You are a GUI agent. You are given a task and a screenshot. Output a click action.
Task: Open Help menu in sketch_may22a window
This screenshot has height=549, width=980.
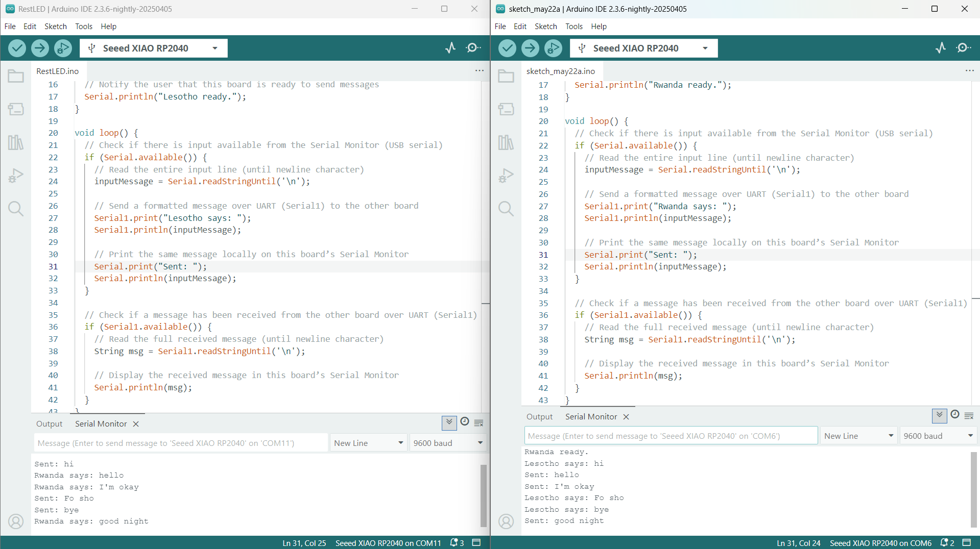click(x=599, y=27)
